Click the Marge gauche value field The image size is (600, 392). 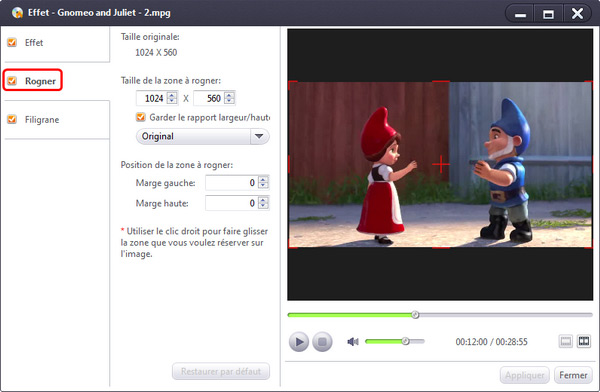pos(232,183)
